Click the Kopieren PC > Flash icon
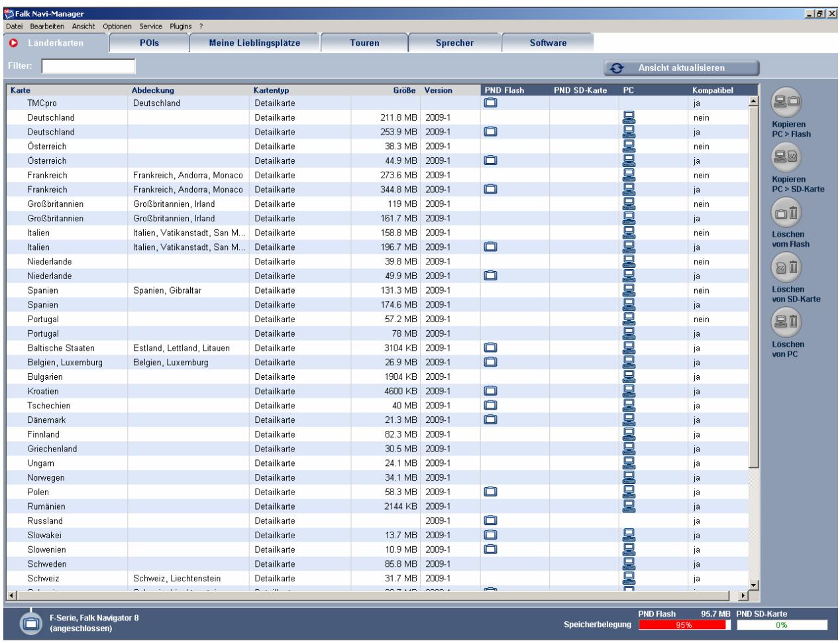 (786, 103)
